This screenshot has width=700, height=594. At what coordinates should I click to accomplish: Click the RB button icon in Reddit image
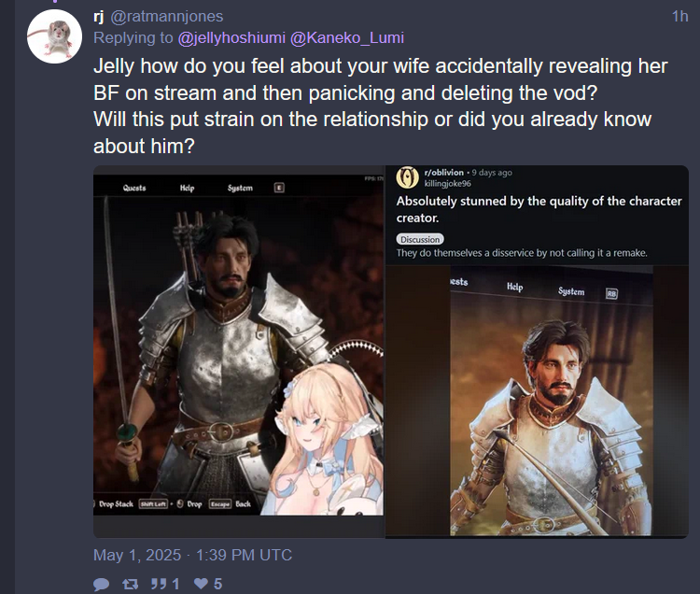(611, 294)
